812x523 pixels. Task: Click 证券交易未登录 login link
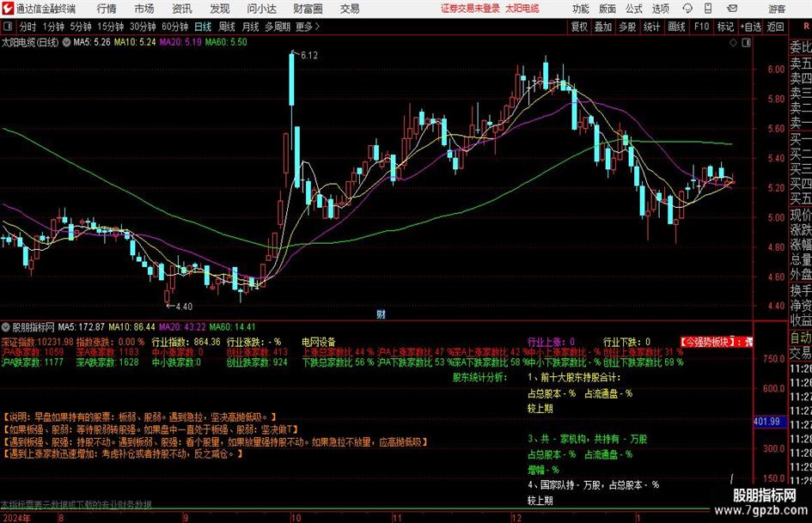(x=470, y=9)
